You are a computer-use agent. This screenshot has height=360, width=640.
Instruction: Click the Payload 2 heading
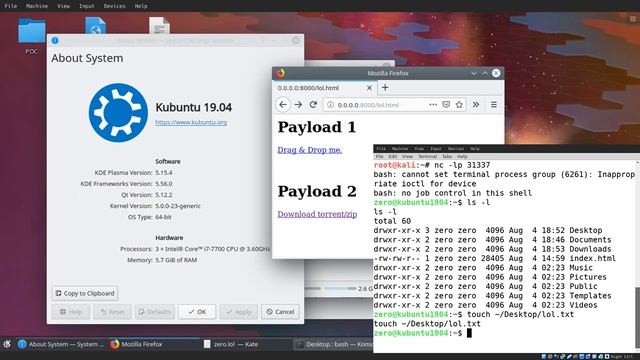[x=317, y=191]
